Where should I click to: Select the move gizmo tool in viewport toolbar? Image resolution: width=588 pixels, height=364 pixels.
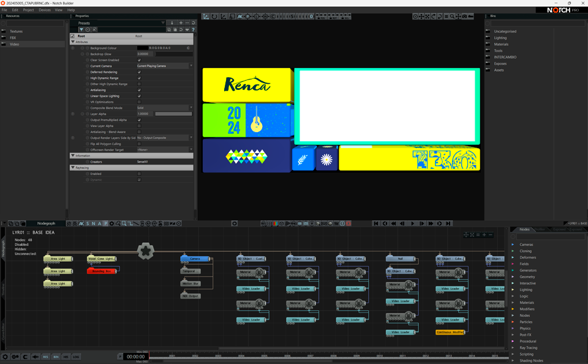206,17
